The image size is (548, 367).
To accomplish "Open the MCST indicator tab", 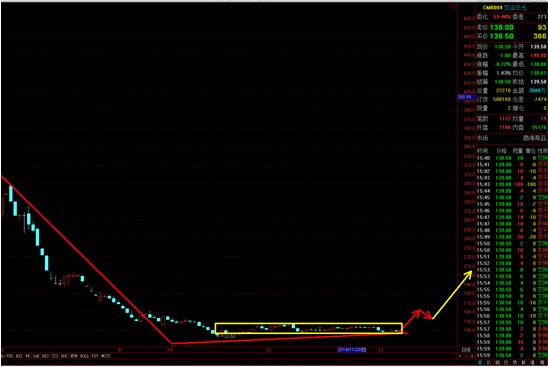I will [x=105, y=356].
